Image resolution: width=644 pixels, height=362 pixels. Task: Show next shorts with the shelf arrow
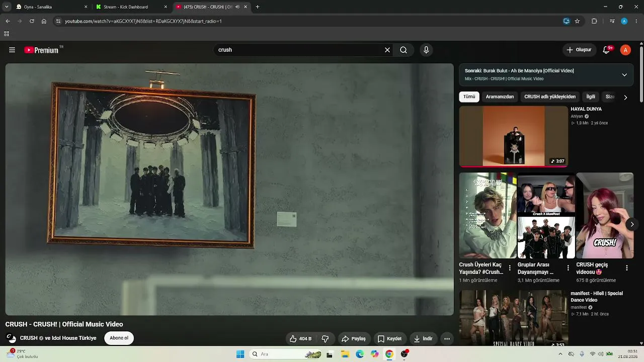(632, 224)
